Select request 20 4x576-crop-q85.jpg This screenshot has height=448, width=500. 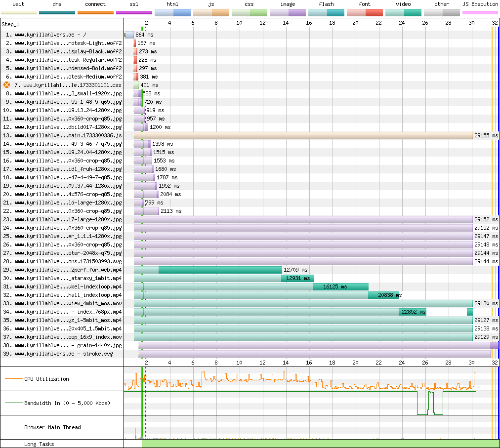point(63,194)
